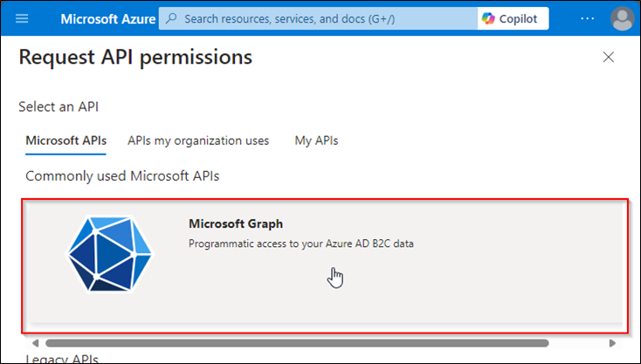
Task: Click the 'Commonly used Microsoft APIs' heading
Action: (x=122, y=176)
